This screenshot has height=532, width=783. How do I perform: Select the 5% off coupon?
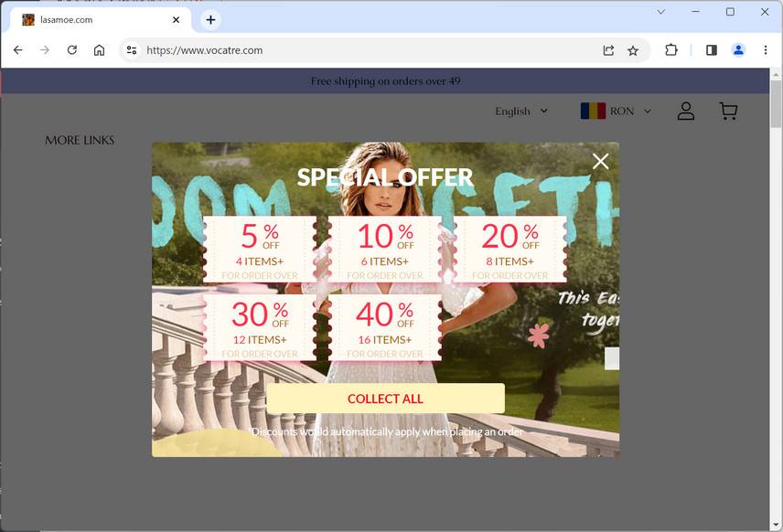260,249
